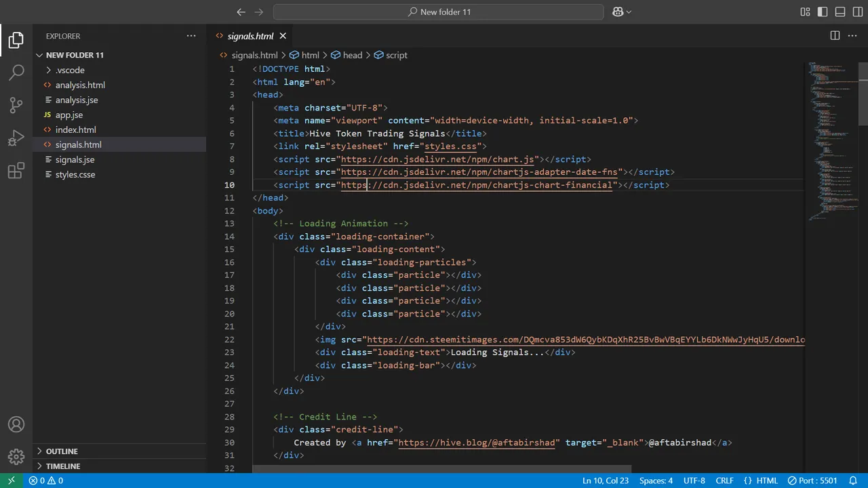Image resolution: width=868 pixels, height=488 pixels.
Task: Click the Spaces: 4 indentation status
Action: tap(656, 481)
